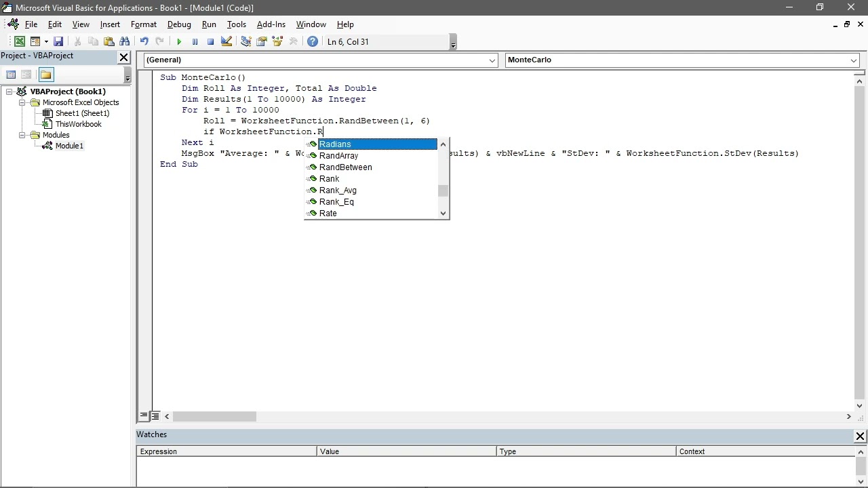The image size is (868, 488).
Task: Run the macro with the green play icon
Action: 179,42
